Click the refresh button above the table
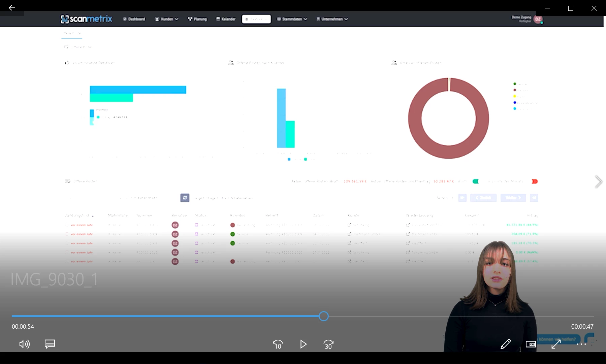Screen dimensions: 606x364 185,198
